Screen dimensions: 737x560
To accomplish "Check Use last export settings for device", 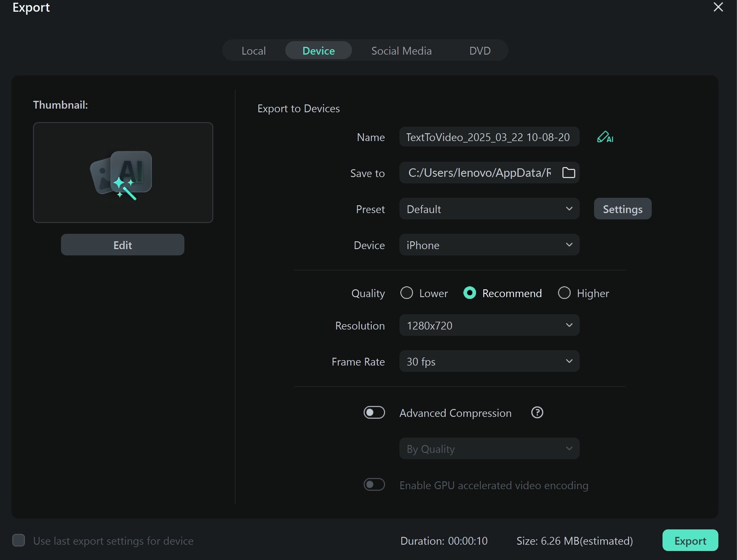I will point(19,540).
